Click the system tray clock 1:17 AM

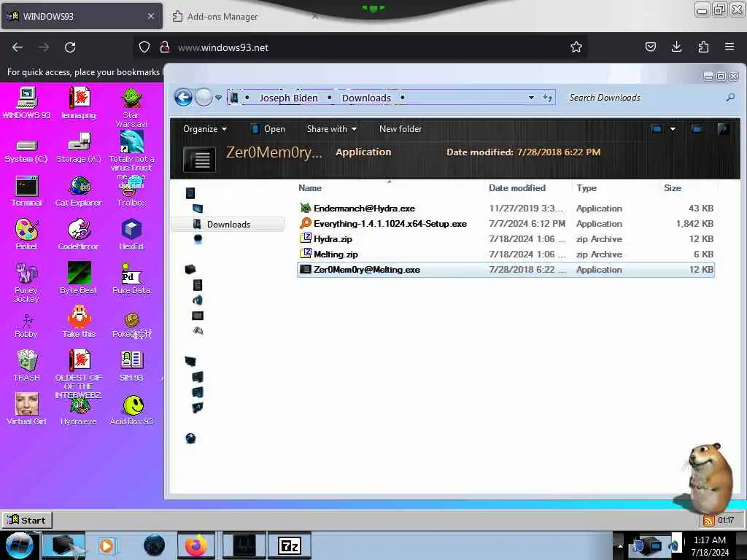[x=709, y=545]
